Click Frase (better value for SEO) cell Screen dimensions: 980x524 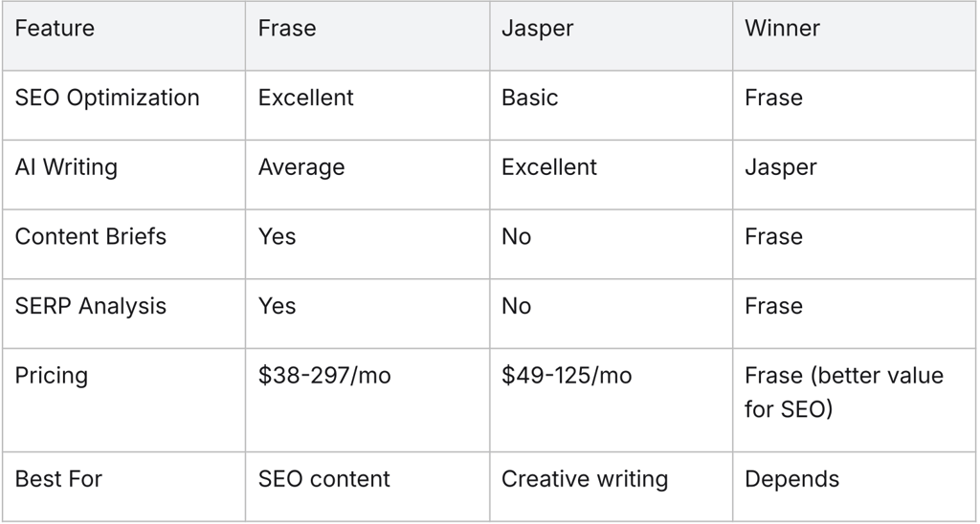[843, 392]
